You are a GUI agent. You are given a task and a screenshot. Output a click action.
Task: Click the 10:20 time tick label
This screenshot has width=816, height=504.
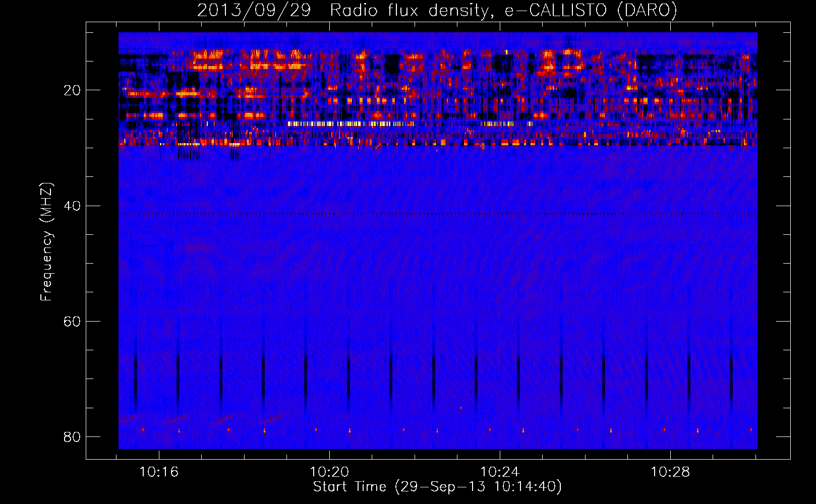click(x=329, y=472)
